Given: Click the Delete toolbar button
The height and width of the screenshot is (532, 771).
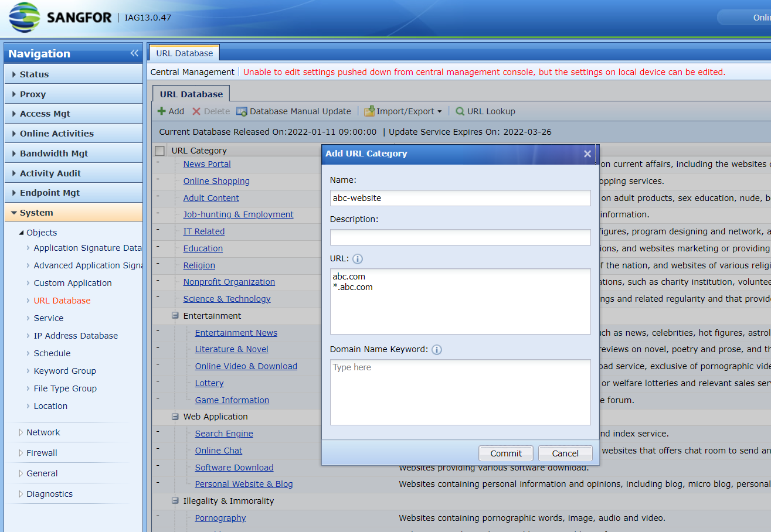Looking at the screenshot, I should click(x=210, y=111).
